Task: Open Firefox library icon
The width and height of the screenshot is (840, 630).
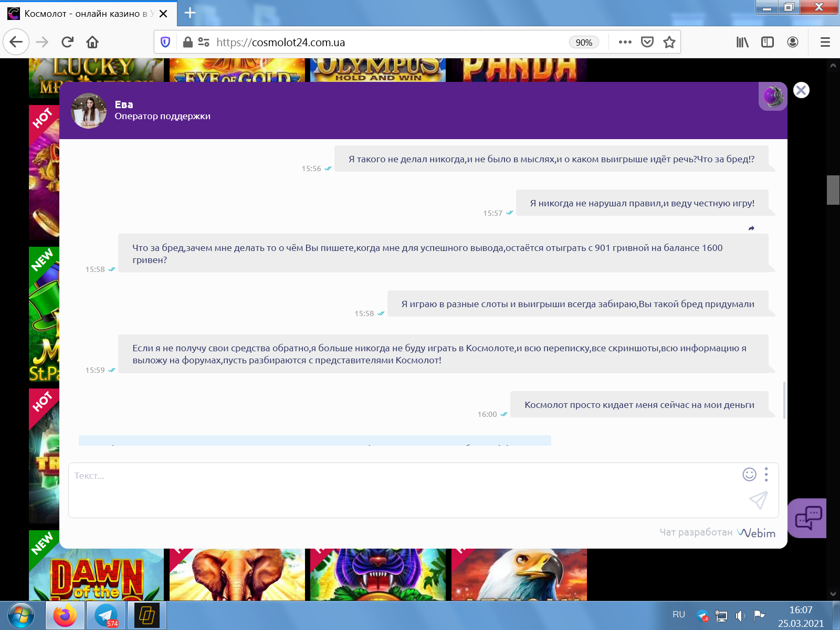Action: click(x=742, y=42)
